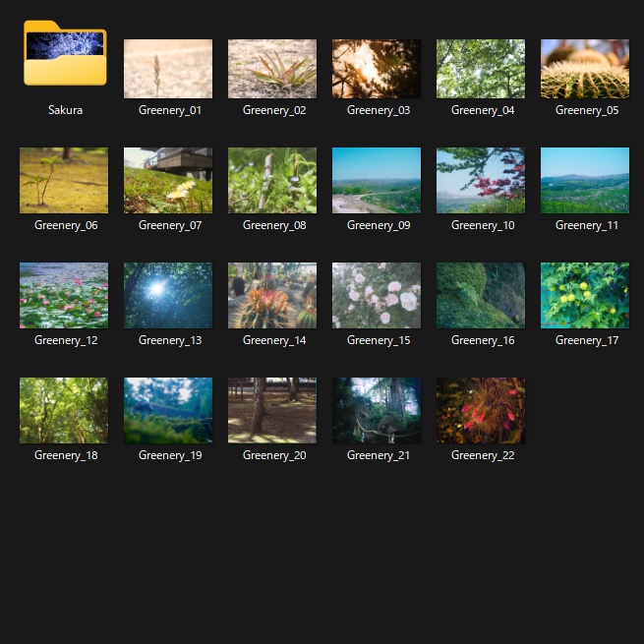
Task: Select the Greenery_20 tree trunks thumbnail
Action: (x=272, y=410)
